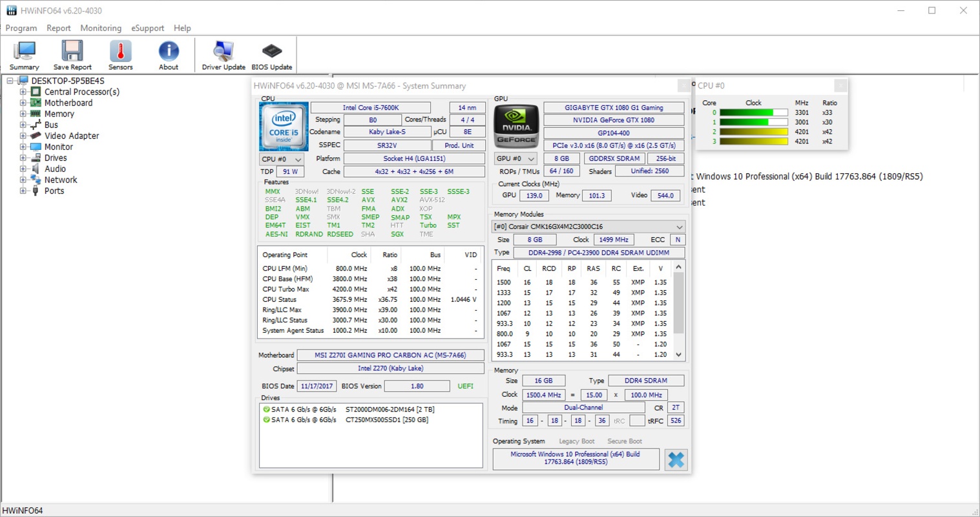Select the Bus tree icon
The height and width of the screenshot is (517, 980).
(x=36, y=125)
